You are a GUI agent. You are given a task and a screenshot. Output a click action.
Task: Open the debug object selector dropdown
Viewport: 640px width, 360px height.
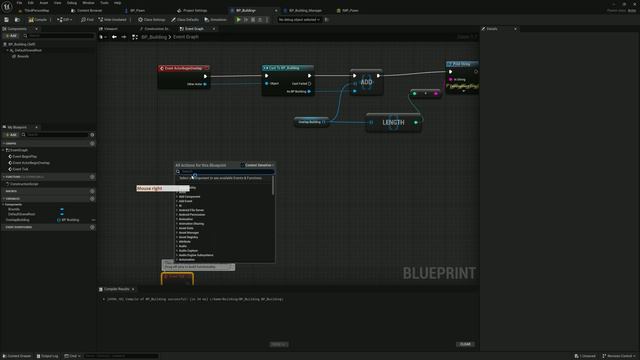299,20
